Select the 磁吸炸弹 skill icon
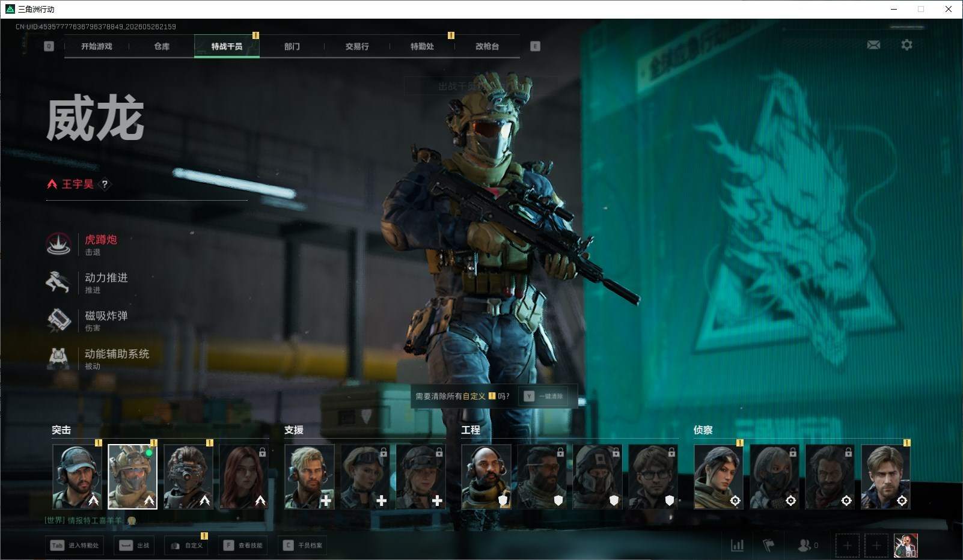The height and width of the screenshot is (560, 963). (x=58, y=320)
